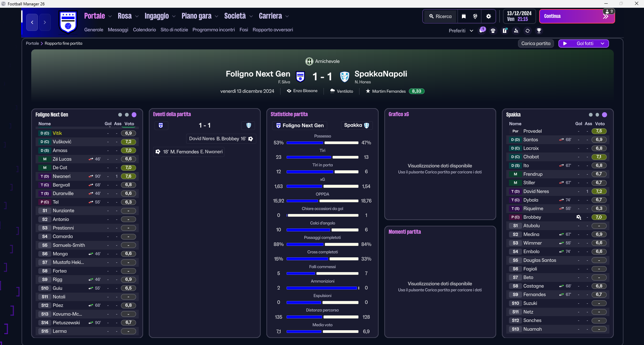This screenshot has height=345, width=644.
Task: Select third view dot in Foligno panel
Action: (x=134, y=115)
